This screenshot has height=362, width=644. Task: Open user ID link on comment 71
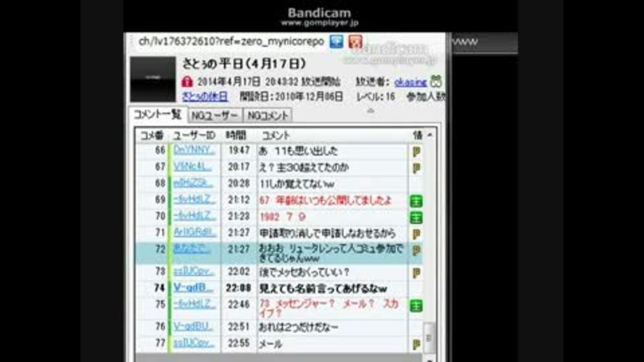coord(195,232)
